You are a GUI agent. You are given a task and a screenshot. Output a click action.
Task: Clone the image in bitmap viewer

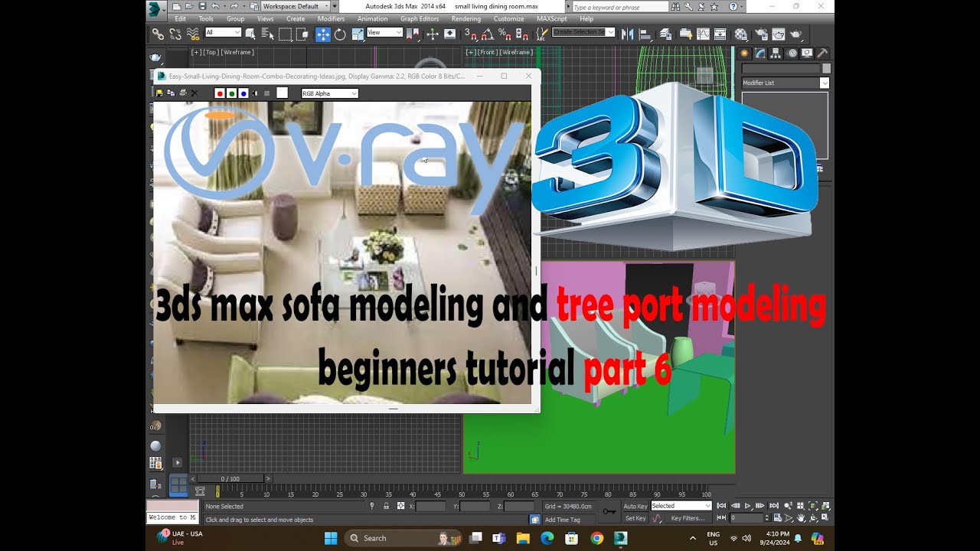point(171,93)
